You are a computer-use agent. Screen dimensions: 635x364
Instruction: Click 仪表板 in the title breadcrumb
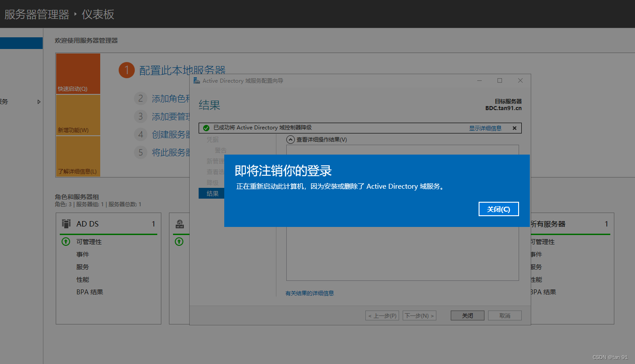coord(98,14)
